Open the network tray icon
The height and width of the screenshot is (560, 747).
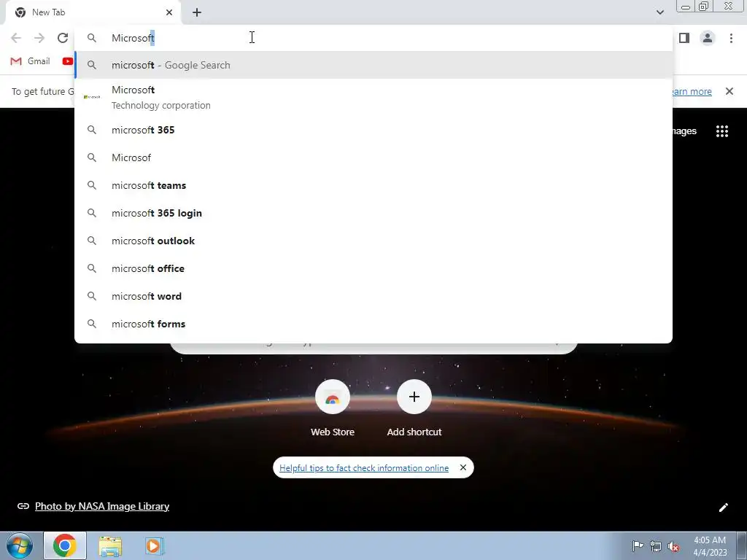tap(656, 546)
